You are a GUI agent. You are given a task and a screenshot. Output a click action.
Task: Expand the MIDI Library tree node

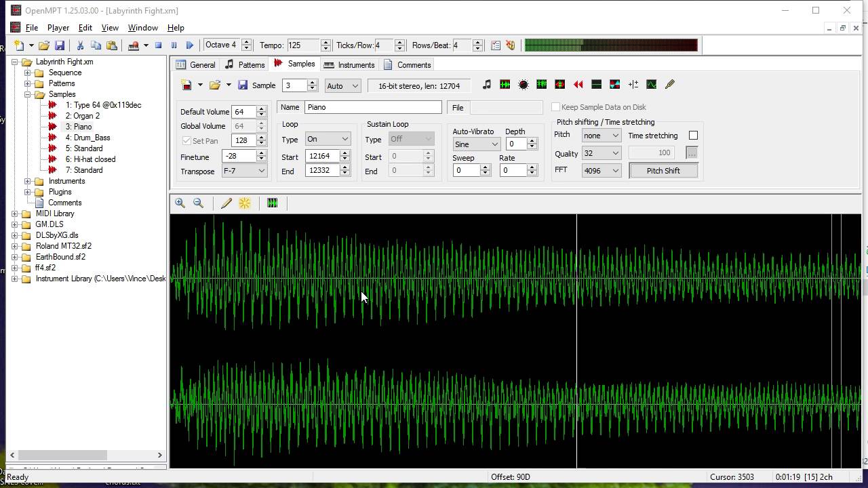pyautogui.click(x=15, y=213)
